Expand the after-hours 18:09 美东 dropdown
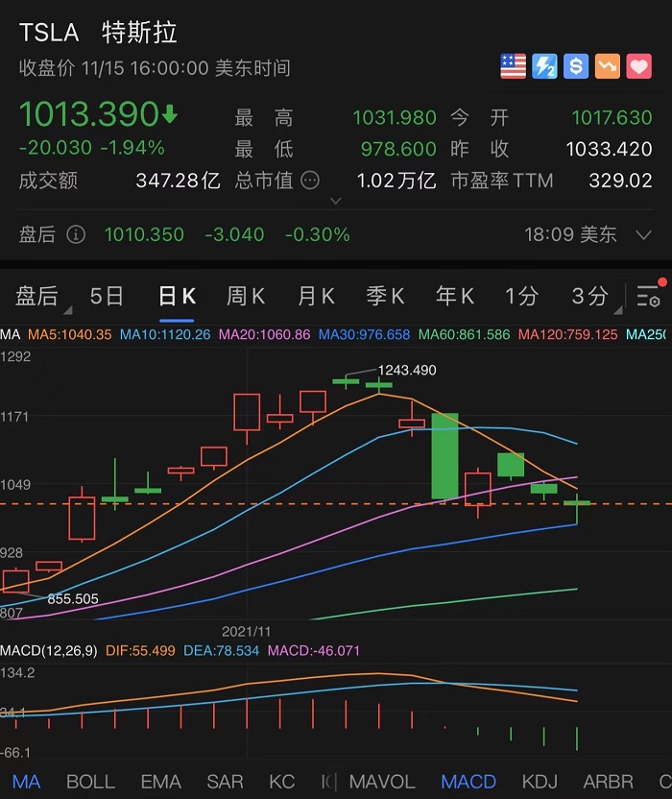The image size is (672, 799). (644, 235)
